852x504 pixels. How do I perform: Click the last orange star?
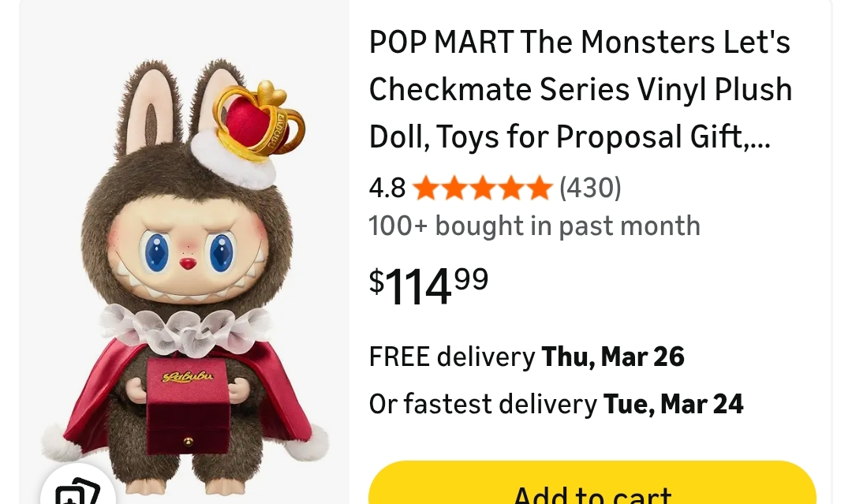click(539, 189)
